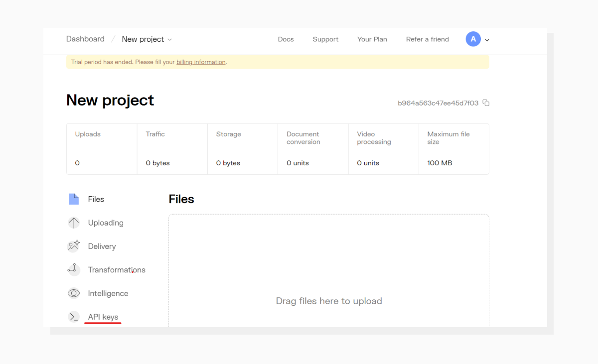Open the Docs page
The height and width of the screenshot is (364, 598).
tap(286, 39)
